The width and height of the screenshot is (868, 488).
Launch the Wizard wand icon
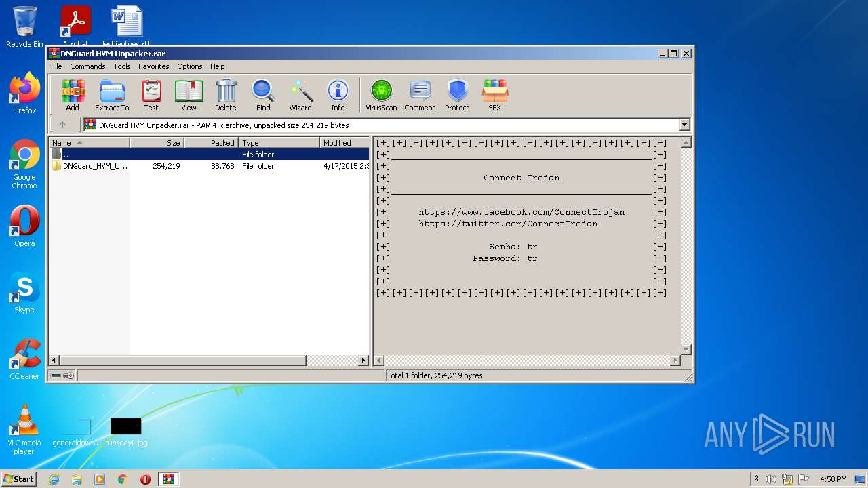300,95
